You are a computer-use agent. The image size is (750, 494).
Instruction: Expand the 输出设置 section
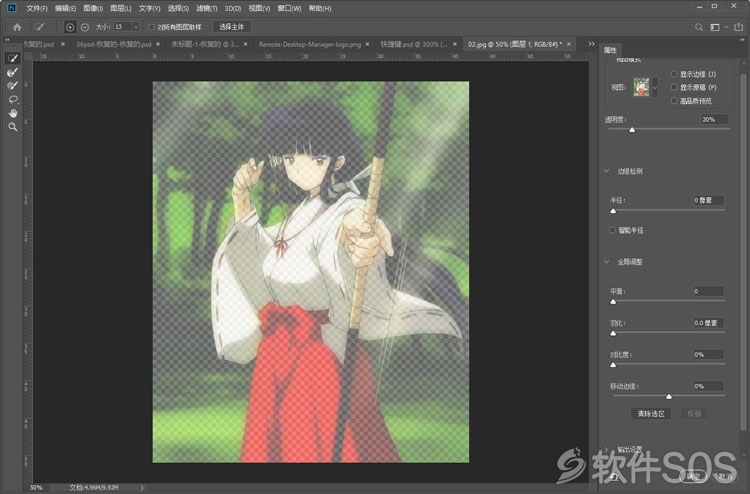pyautogui.click(x=607, y=450)
